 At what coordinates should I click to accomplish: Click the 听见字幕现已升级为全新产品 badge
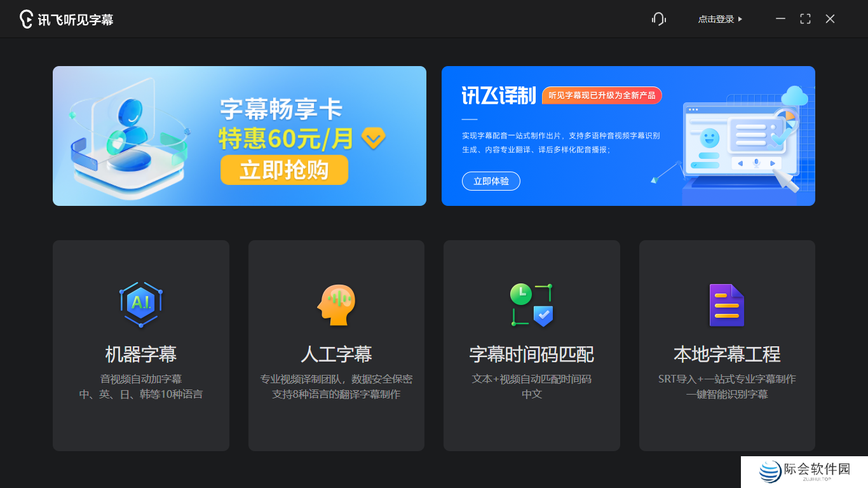point(601,95)
